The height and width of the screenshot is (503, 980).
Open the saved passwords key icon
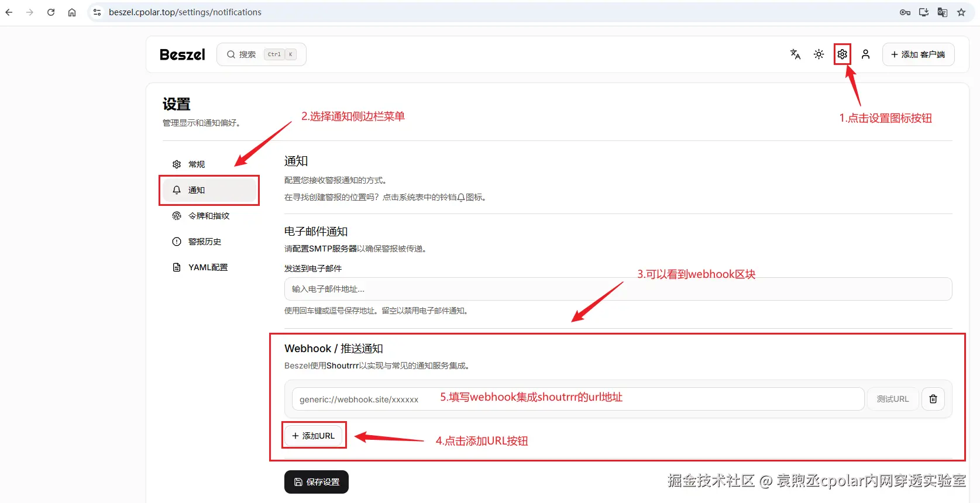(x=905, y=12)
